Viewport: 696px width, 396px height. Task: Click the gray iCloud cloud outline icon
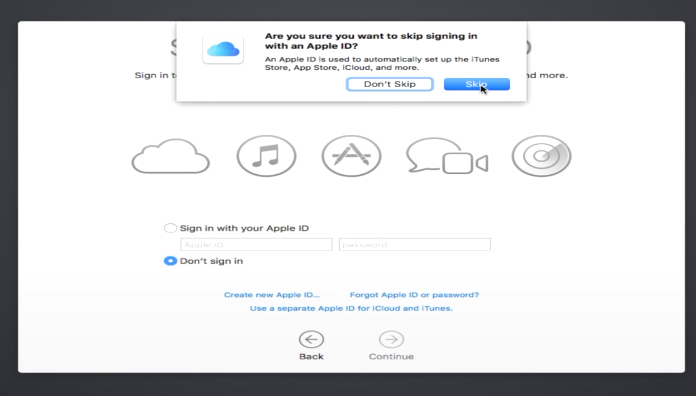click(170, 156)
